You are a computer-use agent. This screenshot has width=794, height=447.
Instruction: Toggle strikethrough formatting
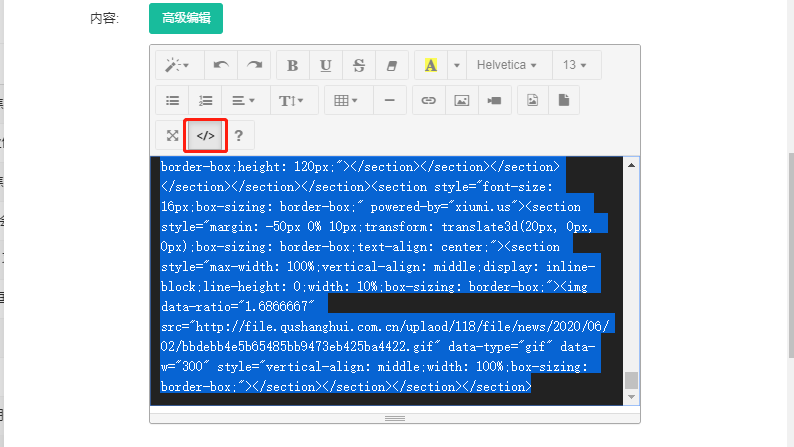point(359,65)
